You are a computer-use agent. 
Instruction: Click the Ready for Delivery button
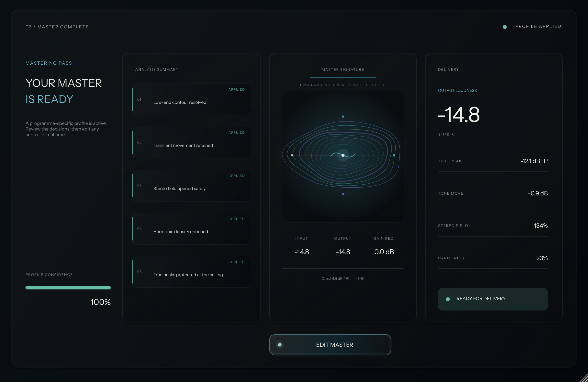[493, 299]
